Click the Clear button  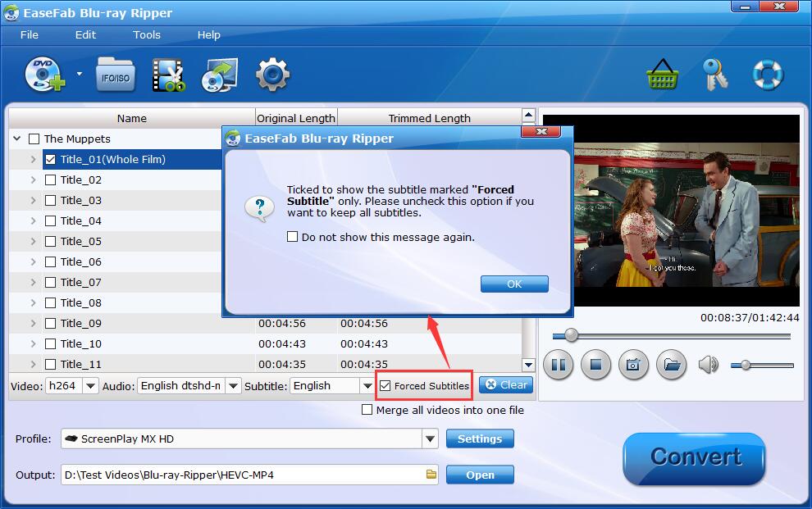click(x=506, y=385)
